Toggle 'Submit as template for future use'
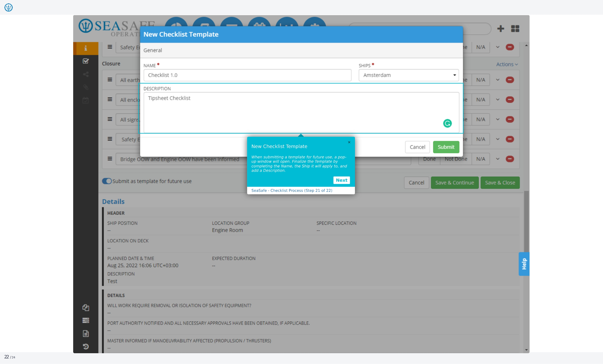The image size is (603, 364). pos(107,181)
